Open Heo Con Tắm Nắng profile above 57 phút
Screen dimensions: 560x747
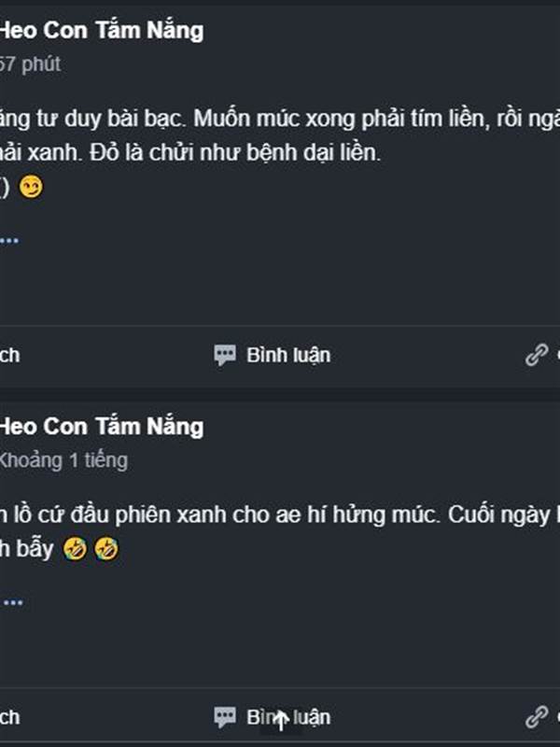point(102,31)
